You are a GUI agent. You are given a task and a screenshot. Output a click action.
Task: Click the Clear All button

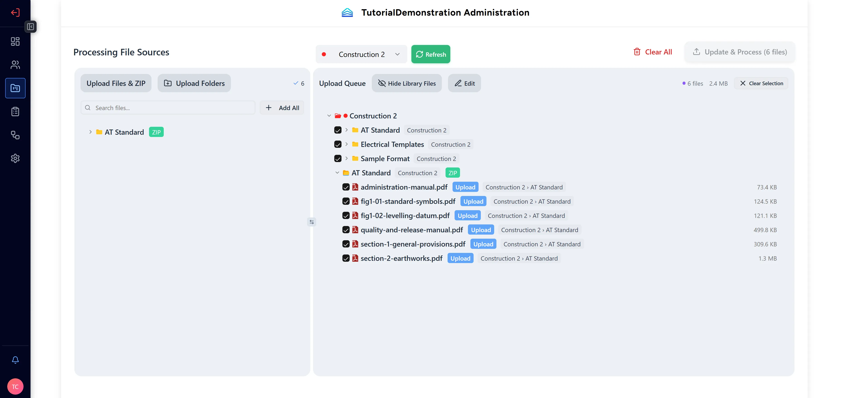coord(652,52)
